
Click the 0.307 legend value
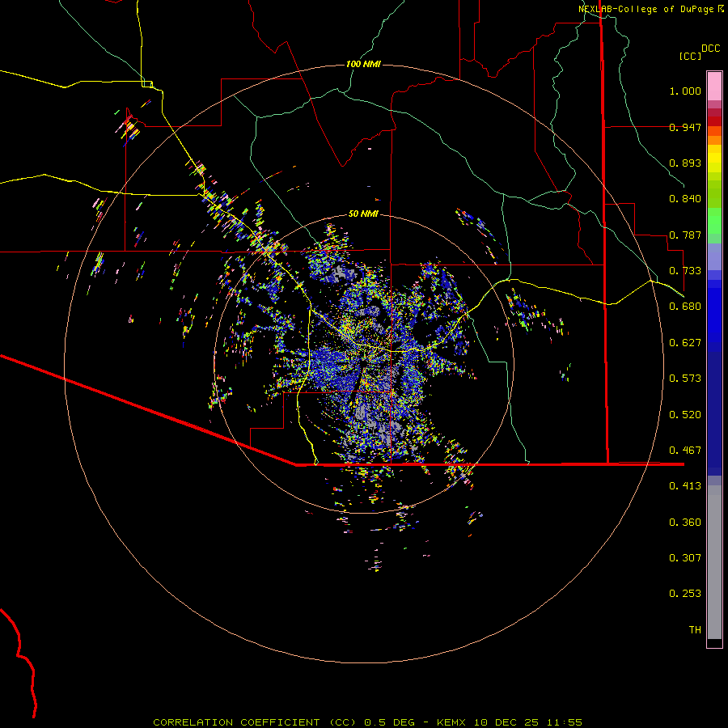[x=685, y=558]
